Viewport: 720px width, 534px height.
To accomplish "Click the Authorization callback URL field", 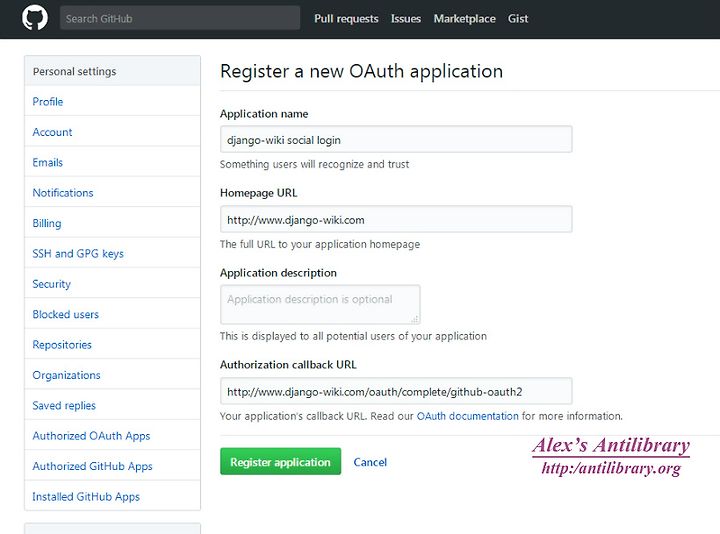I will tap(396, 391).
